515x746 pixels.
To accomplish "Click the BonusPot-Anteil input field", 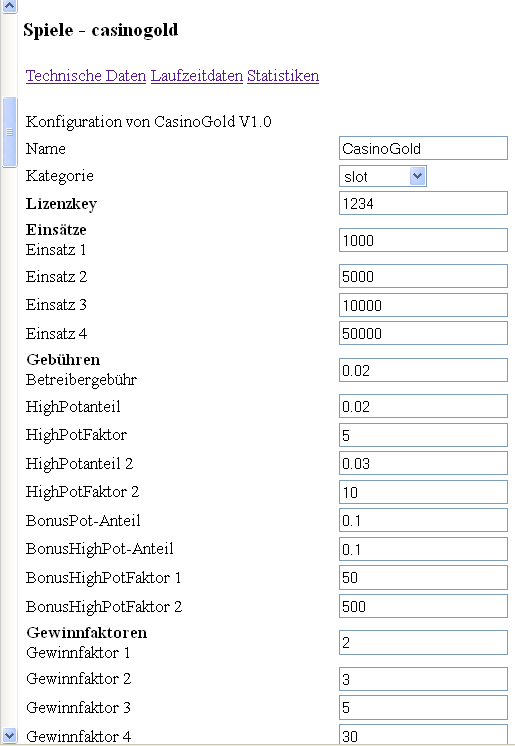I will [423, 520].
